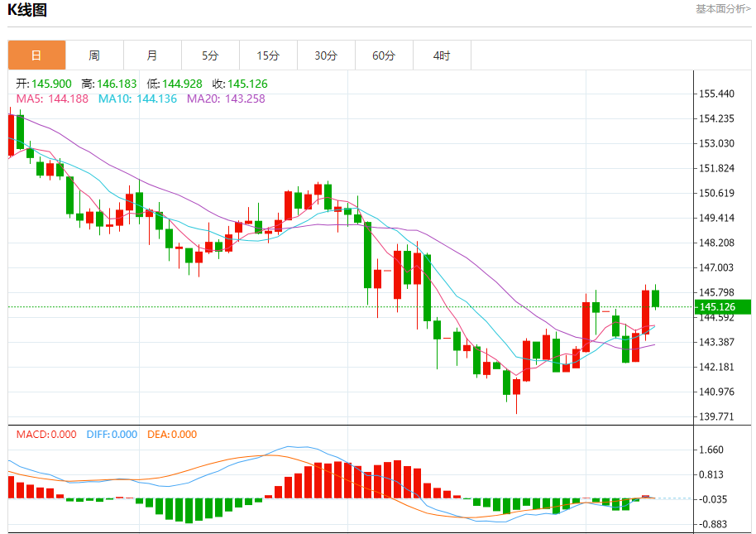The height and width of the screenshot is (534, 756).
Task: Click the last green candlestick on the chart
Action: coord(655,298)
